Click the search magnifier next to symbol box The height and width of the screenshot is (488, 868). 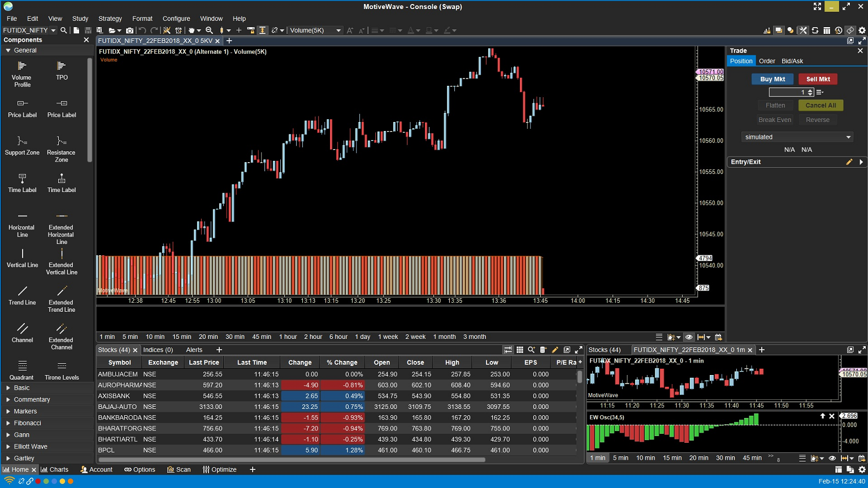pyautogui.click(x=64, y=30)
